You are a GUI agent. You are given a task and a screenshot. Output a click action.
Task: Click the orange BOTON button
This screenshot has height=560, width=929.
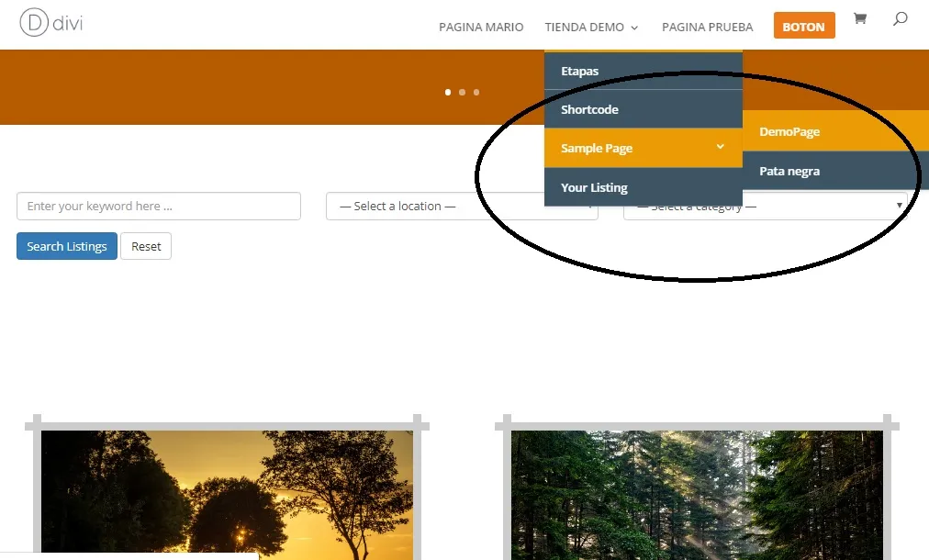point(804,26)
